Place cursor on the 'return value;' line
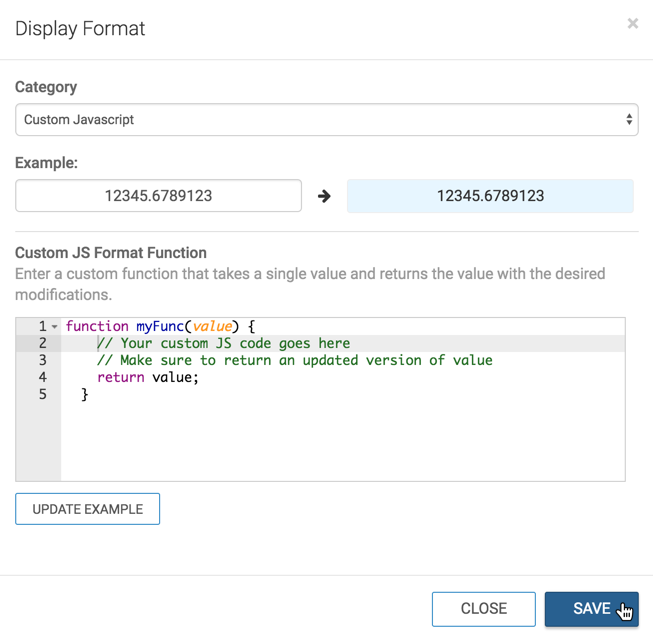653x642 pixels. [x=148, y=377]
